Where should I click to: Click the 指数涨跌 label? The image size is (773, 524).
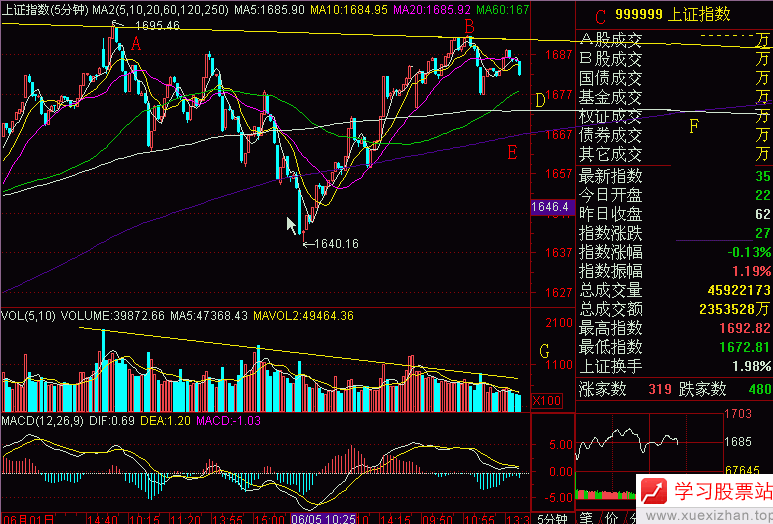[610, 233]
